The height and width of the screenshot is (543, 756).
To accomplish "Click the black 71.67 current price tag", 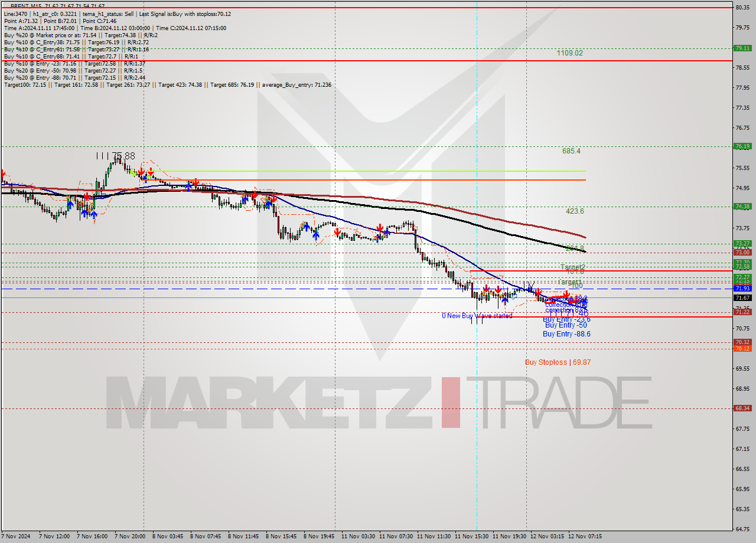I will (742, 298).
